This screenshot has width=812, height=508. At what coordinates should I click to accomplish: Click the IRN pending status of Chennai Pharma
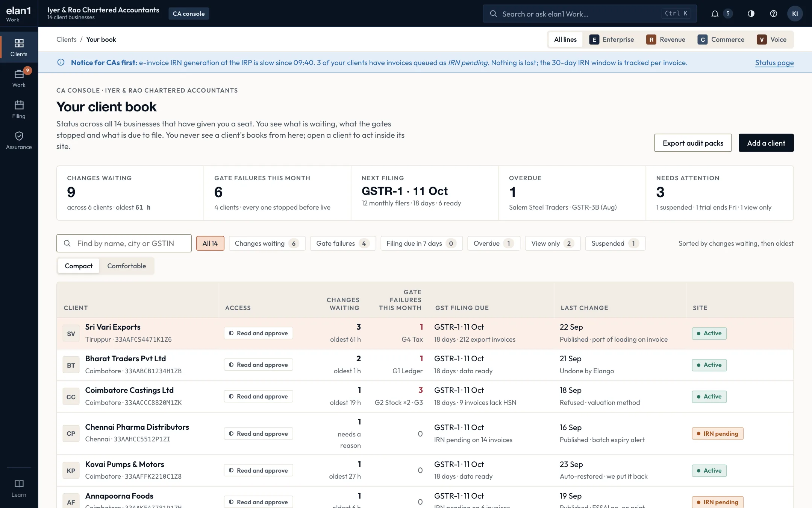[718, 433]
